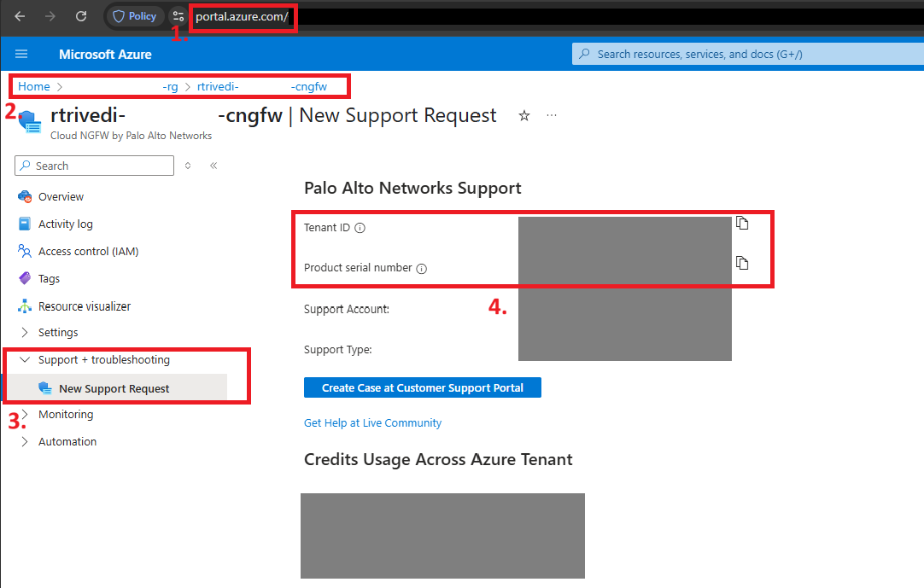This screenshot has width=924, height=588.
Task: Click Cloud NGFW by Palo Alto Networks subtitle
Action: click(131, 136)
